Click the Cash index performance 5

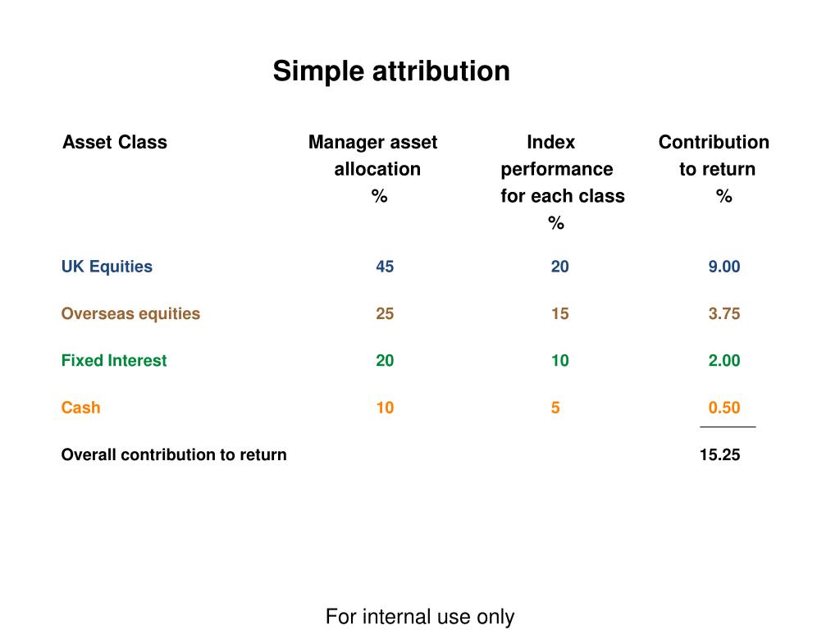coord(555,408)
